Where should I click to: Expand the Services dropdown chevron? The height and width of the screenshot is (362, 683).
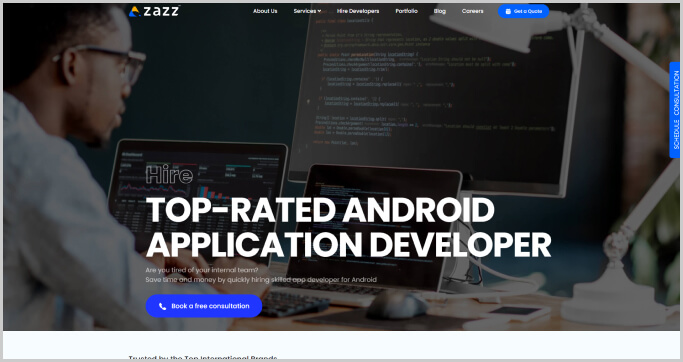[319, 11]
